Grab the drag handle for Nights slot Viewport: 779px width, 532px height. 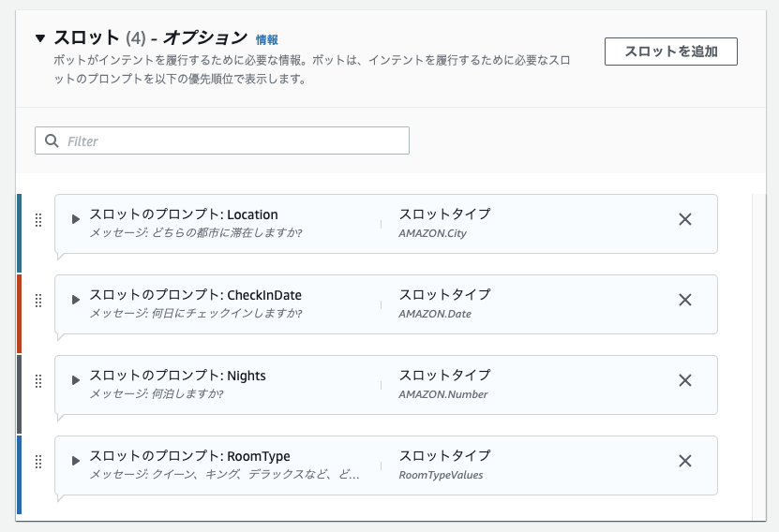(x=38, y=381)
